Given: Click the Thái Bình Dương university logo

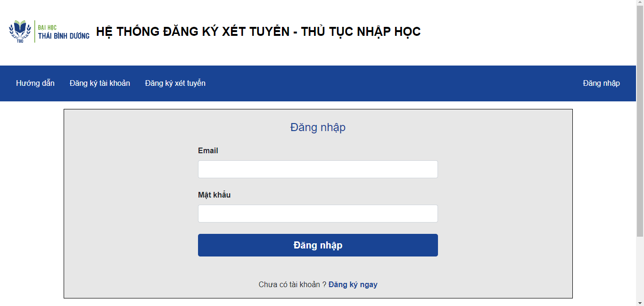Looking at the screenshot, I should [x=49, y=32].
